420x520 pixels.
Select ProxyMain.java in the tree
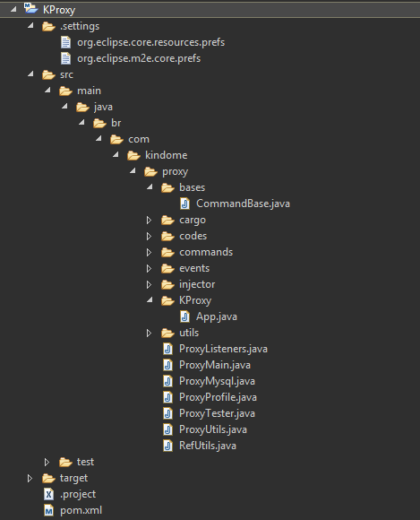215,365
